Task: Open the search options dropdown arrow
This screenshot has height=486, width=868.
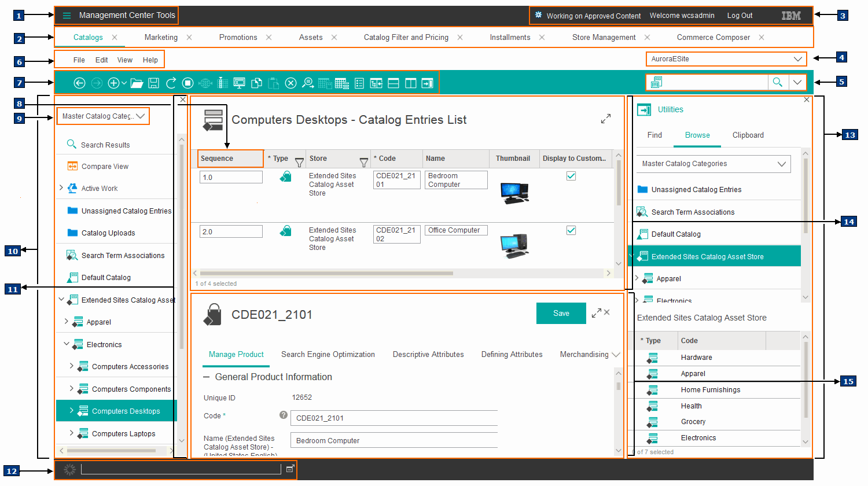Action: tap(797, 82)
